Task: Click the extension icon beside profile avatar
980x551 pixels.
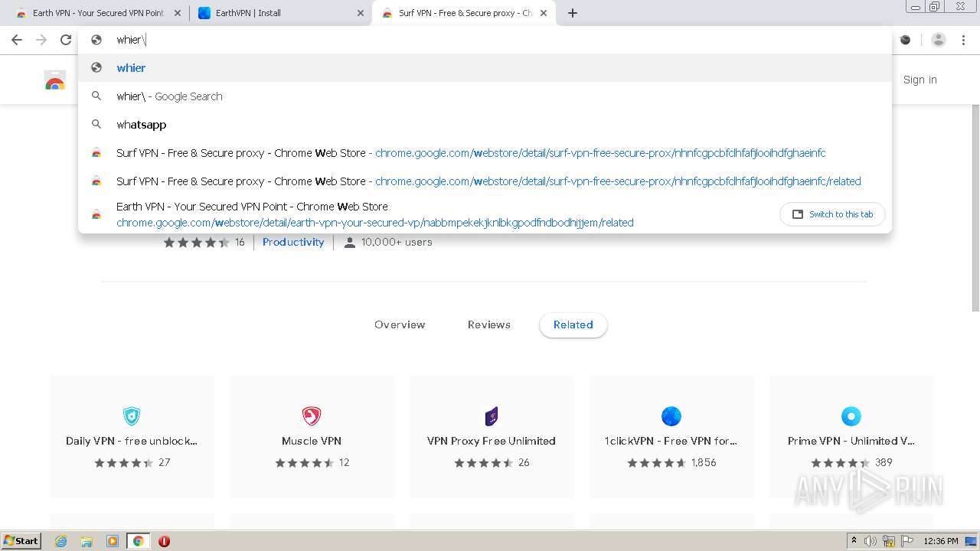Action: 906,40
